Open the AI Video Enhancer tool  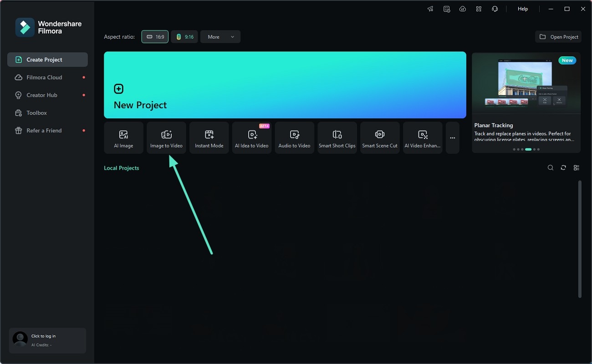pos(423,138)
